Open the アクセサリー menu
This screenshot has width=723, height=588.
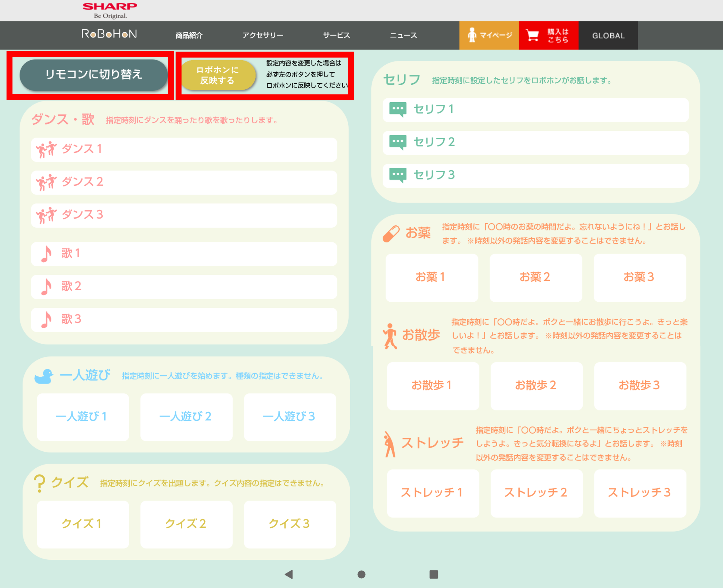coord(263,35)
